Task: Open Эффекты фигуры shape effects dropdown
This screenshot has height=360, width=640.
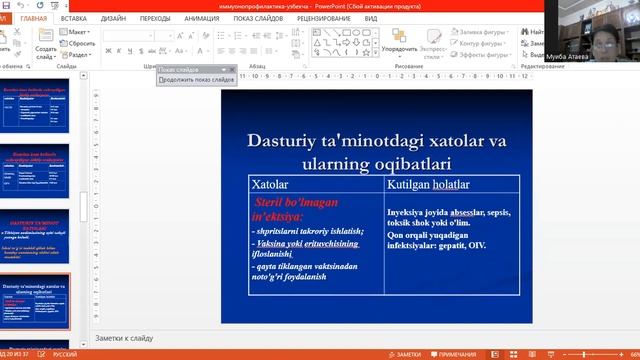Action: [x=481, y=55]
